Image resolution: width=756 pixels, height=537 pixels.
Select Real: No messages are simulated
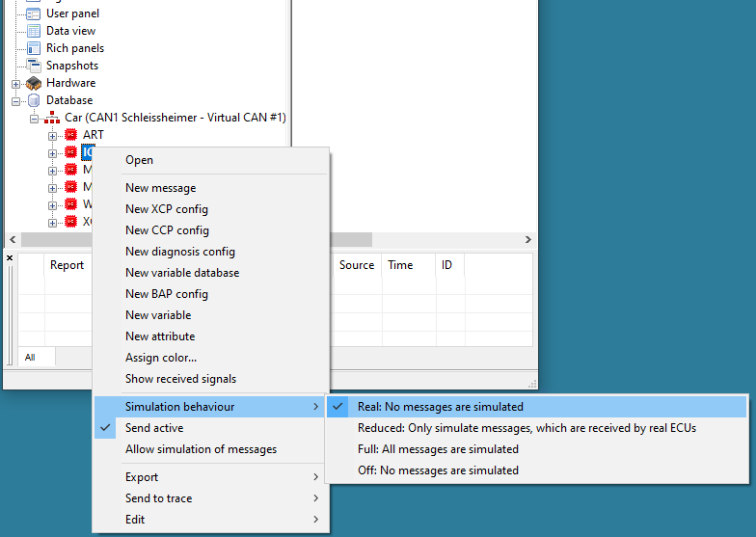(440, 407)
